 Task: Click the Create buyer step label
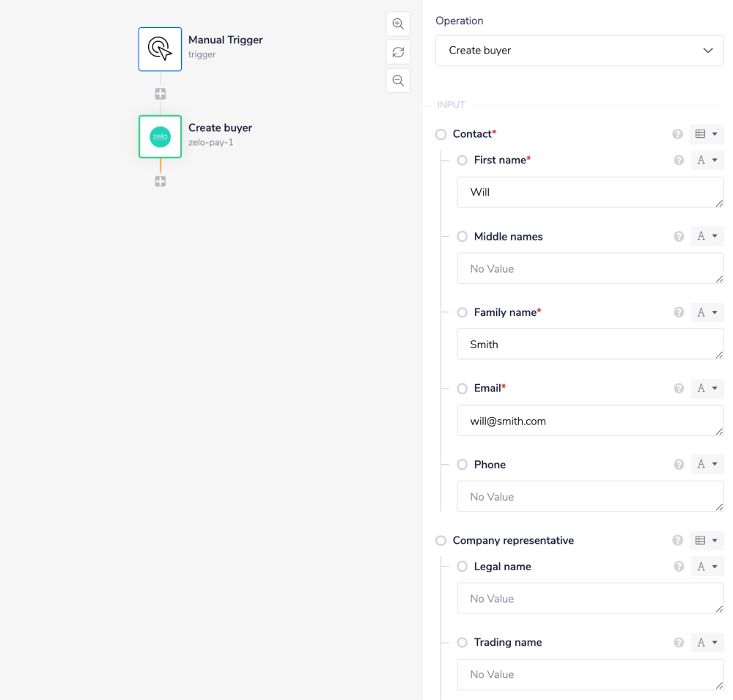click(x=220, y=128)
